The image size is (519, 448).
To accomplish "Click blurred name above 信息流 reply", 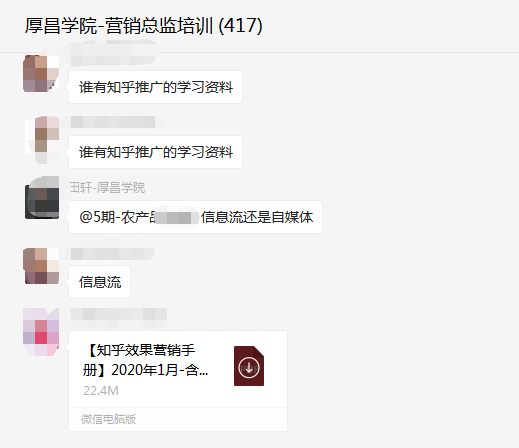I will (112, 254).
